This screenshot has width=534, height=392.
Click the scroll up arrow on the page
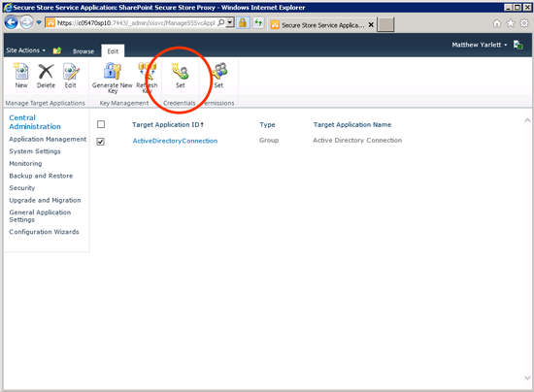[x=527, y=120]
